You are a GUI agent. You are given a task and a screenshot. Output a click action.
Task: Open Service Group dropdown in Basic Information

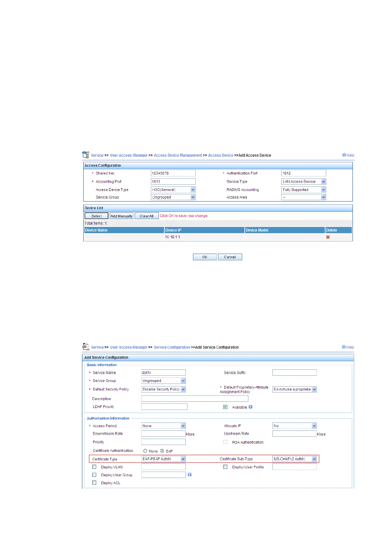pyautogui.click(x=164, y=381)
